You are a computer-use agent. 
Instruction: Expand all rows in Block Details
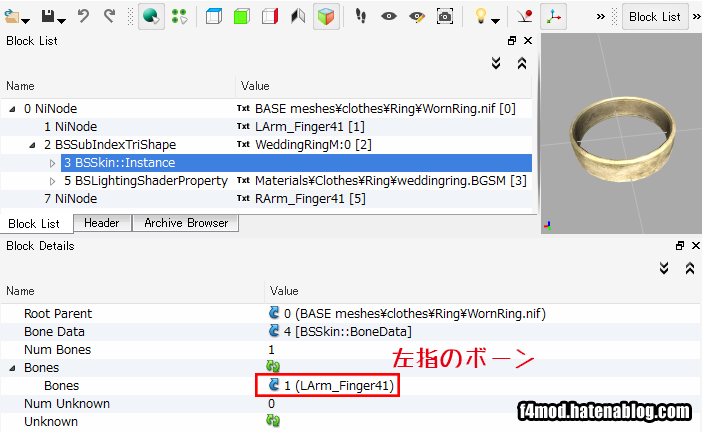coord(664,268)
